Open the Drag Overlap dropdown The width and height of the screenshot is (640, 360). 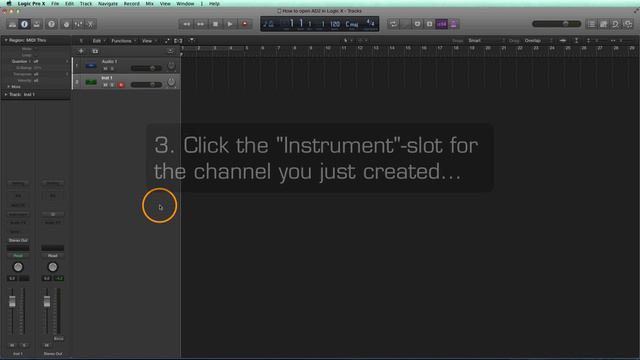click(x=538, y=40)
